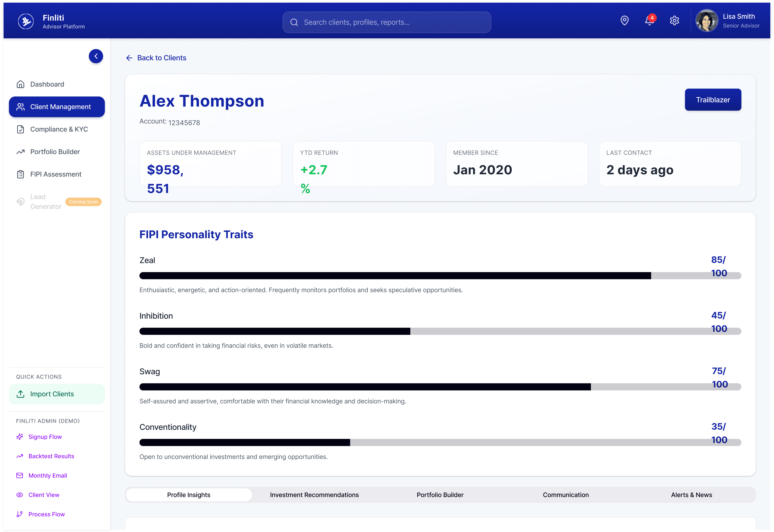Click the Import Clients upload icon
774x532 pixels.
[20, 394]
